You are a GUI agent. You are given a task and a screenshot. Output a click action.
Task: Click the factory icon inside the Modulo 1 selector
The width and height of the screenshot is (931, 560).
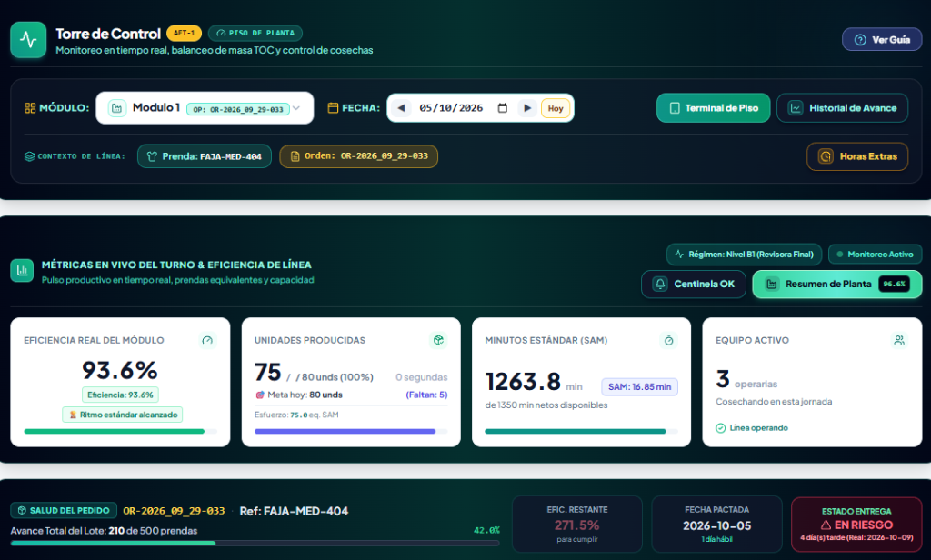[x=117, y=108]
